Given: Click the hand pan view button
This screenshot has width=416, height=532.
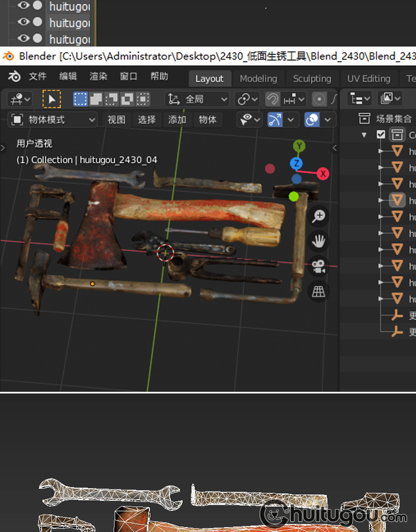Looking at the screenshot, I should (318, 241).
